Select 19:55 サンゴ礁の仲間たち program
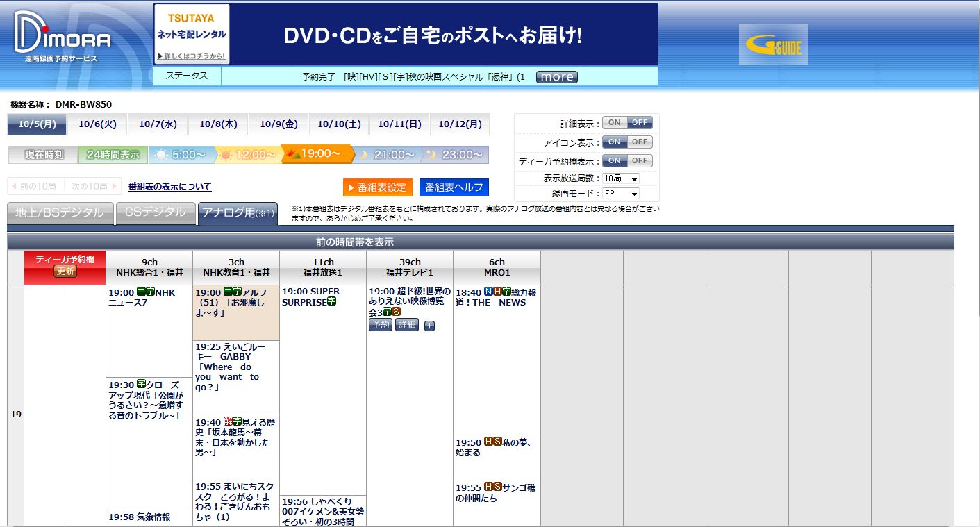The height and width of the screenshot is (527, 980). [x=497, y=503]
